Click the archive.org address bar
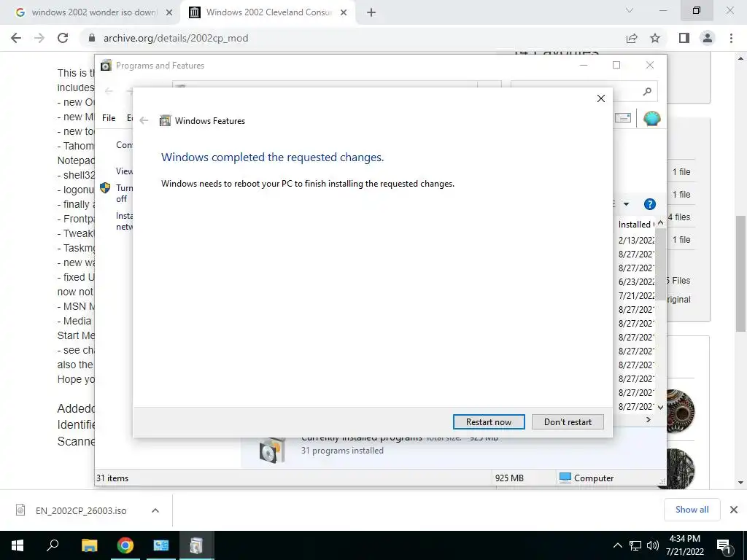The image size is (747, 560). [352, 38]
